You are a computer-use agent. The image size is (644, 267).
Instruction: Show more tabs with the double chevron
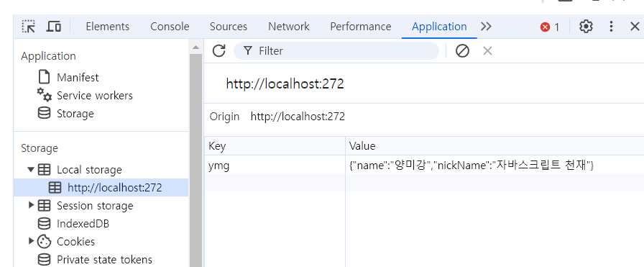(x=486, y=27)
